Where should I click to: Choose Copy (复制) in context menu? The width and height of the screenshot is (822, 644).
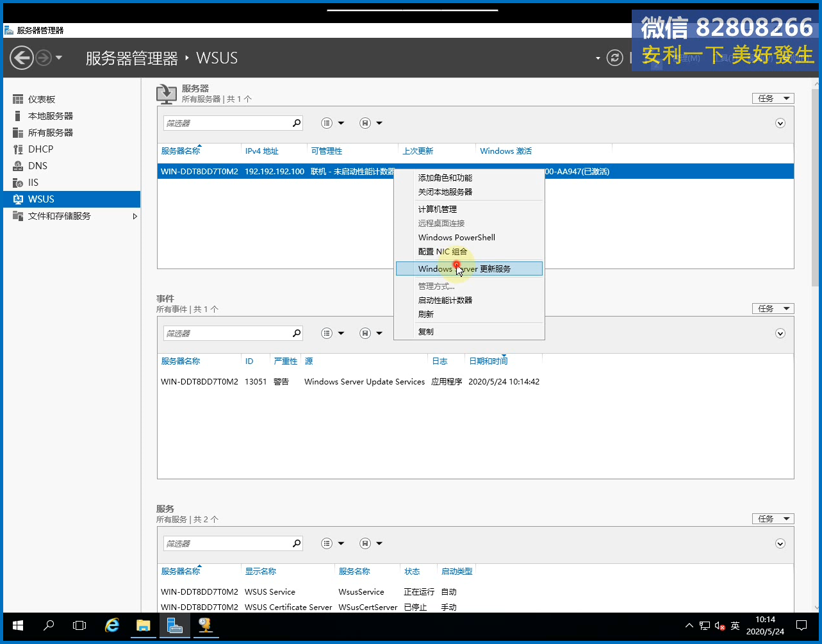tap(469, 331)
